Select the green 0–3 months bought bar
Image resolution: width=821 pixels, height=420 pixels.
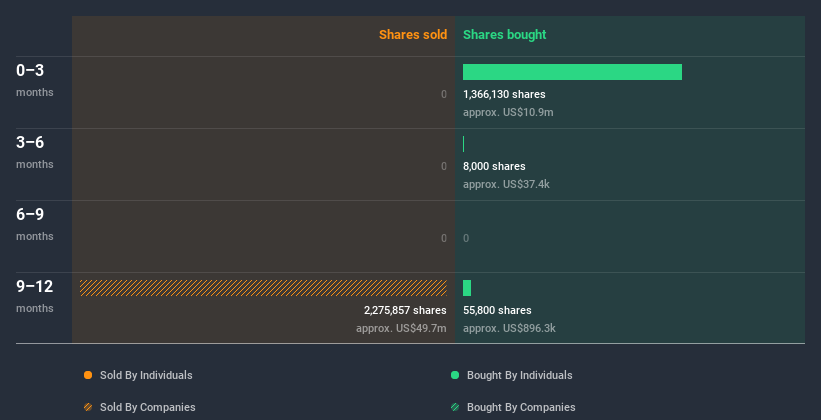click(572, 72)
